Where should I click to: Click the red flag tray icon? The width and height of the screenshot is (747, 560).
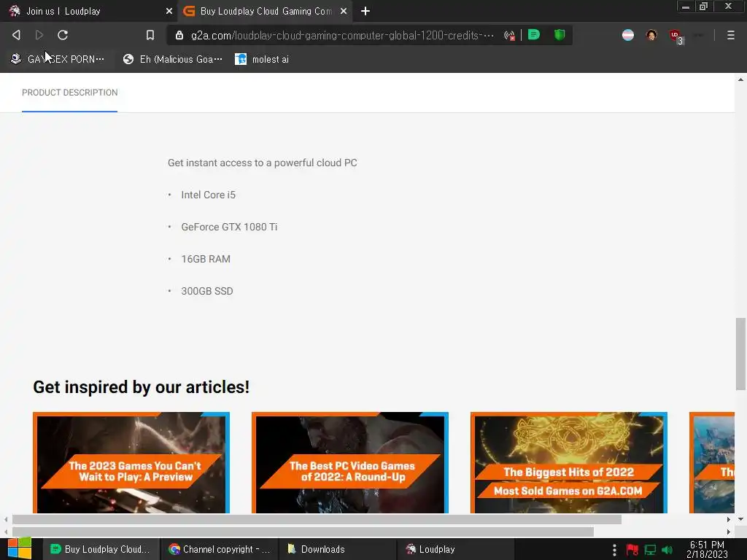[x=632, y=550]
